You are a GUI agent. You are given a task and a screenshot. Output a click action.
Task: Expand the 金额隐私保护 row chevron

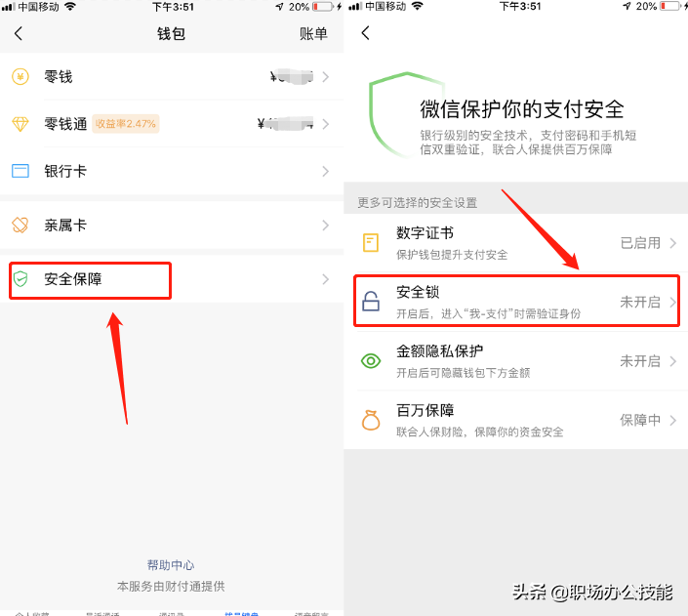pos(673,361)
